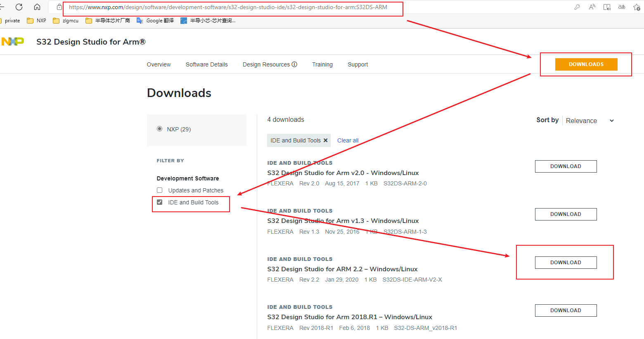The width and height of the screenshot is (644, 339).
Task: Click the S32DS-ARM-2-0 part number text
Action: [x=405, y=183]
